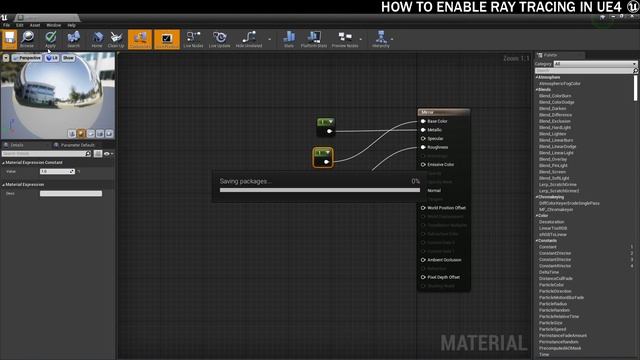Click the Value number field

click(57, 172)
